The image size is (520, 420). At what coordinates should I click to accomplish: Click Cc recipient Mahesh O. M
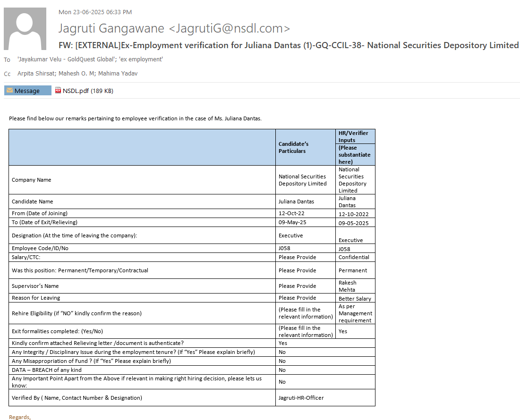point(77,73)
